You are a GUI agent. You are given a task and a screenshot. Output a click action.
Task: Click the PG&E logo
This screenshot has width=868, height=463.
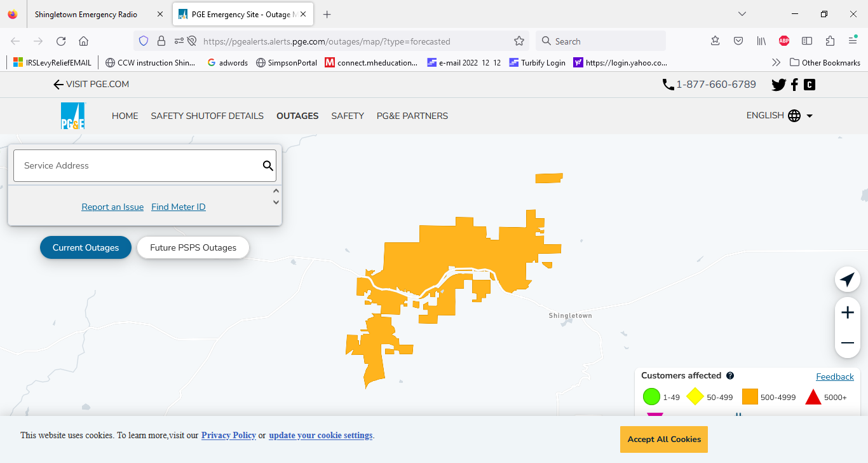pos(73,116)
